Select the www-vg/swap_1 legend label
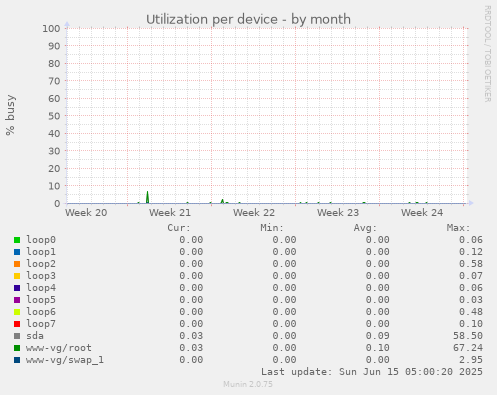Image resolution: width=497 pixels, height=395 pixels. click(x=65, y=360)
